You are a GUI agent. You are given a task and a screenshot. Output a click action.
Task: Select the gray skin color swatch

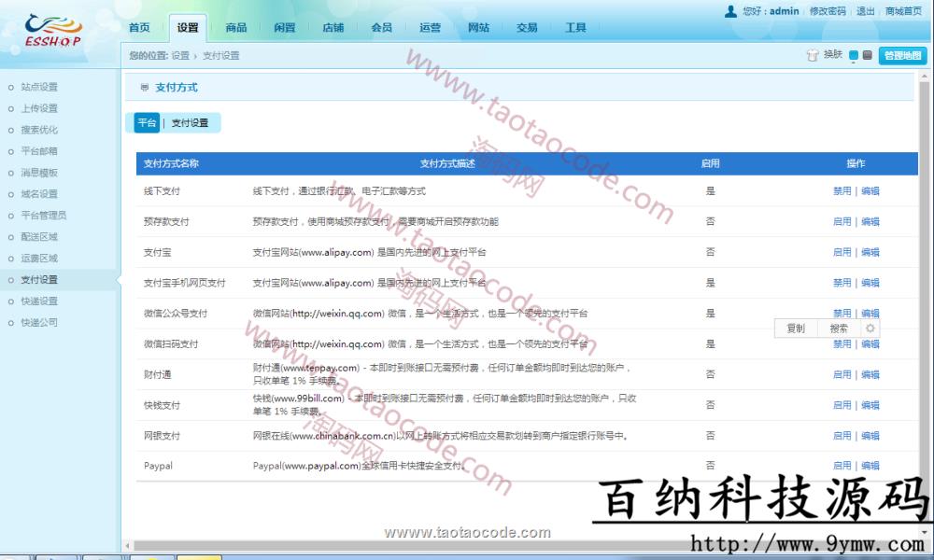tap(868, 56)
